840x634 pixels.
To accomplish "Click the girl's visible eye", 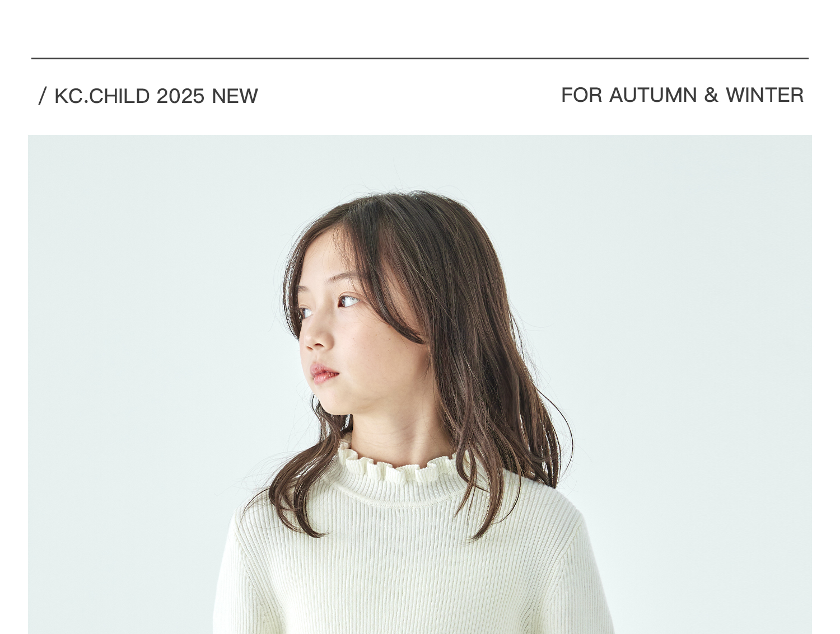I will pos(349,301).
